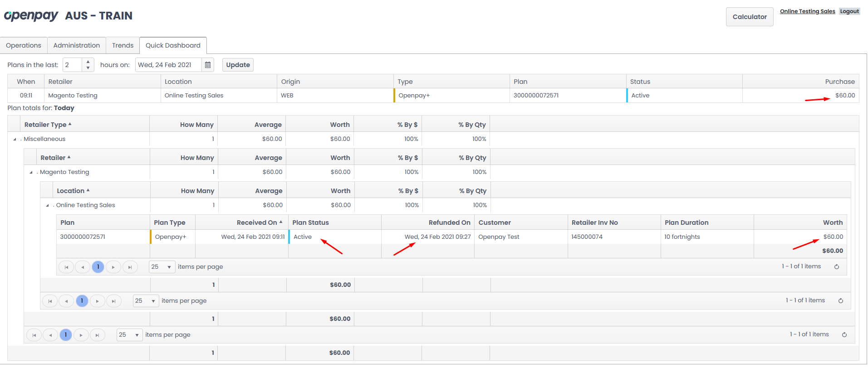Open the Trends tab
This screenshot has height=392, width=868.
tap(123, 45)
